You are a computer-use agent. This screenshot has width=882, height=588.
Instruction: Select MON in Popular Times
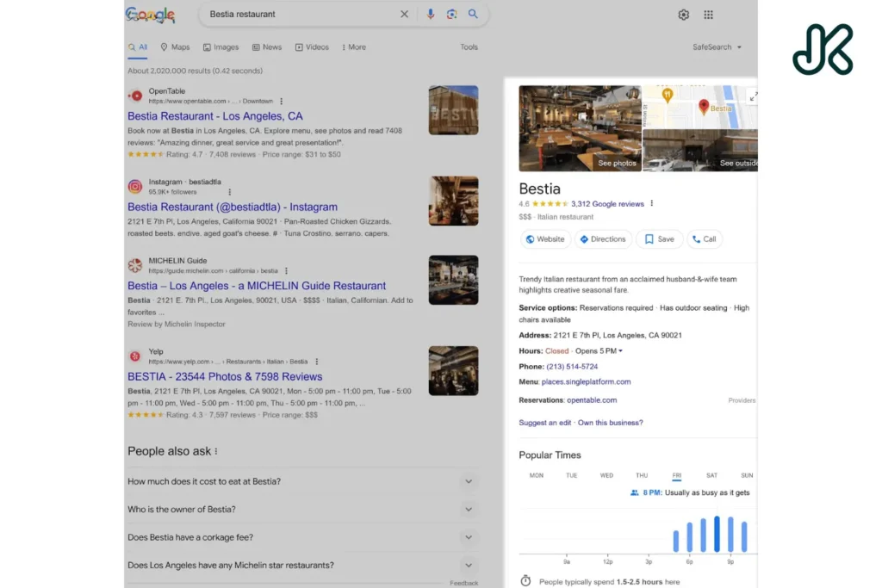tap(536, 475)
